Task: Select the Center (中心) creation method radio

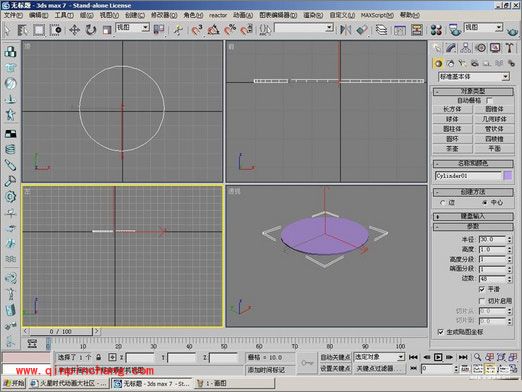Action: [485, 203]
